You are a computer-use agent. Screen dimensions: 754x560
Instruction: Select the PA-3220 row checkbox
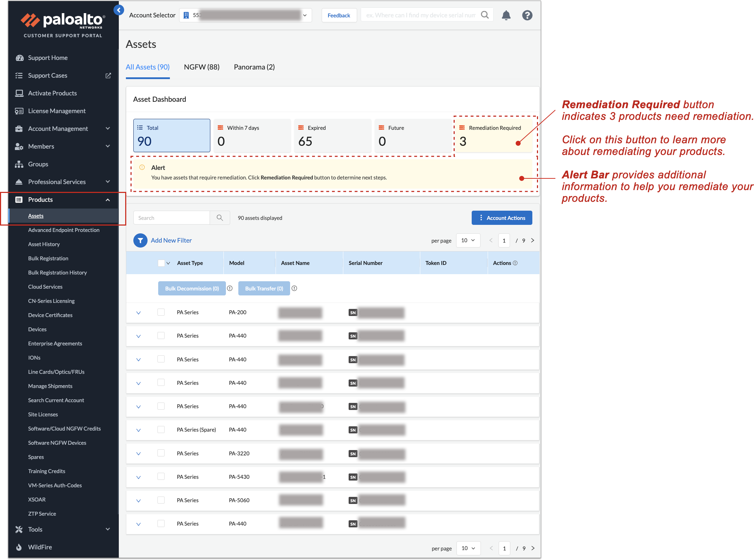(161, 453)
